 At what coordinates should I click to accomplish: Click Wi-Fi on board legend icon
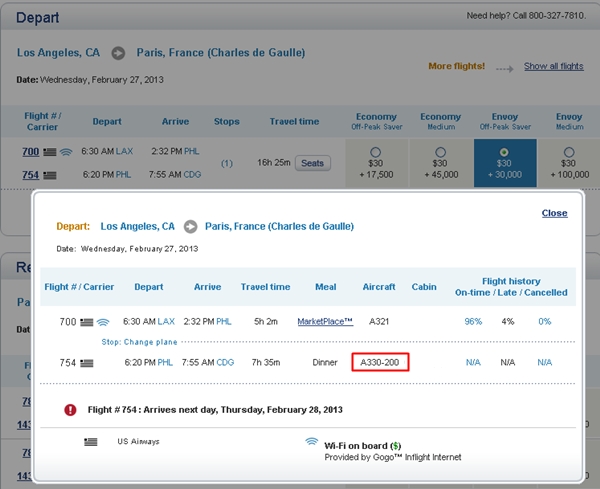pos(311,442)
